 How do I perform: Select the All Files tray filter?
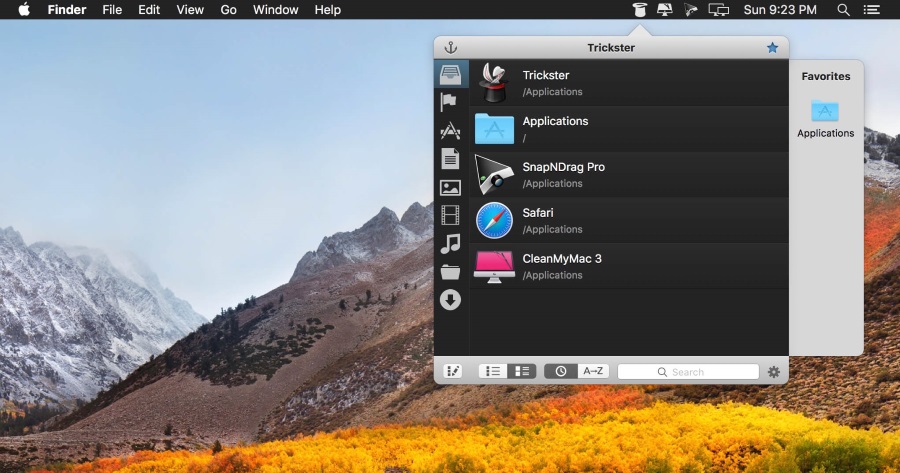click(x=451, y=75)
